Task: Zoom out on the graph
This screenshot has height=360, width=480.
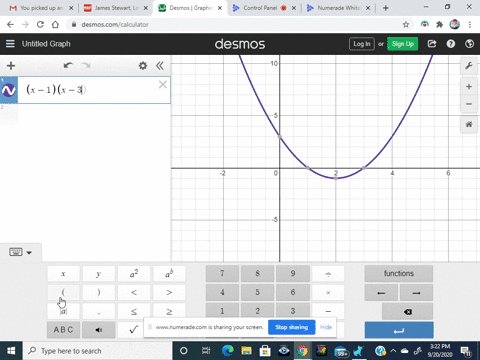Action: pyautogui.click(x=469, y=104)
